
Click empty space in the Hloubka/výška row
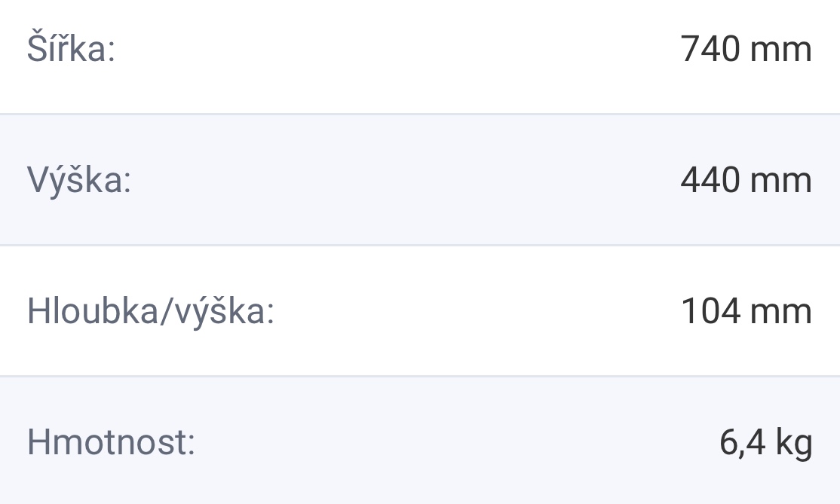point(475,311)
